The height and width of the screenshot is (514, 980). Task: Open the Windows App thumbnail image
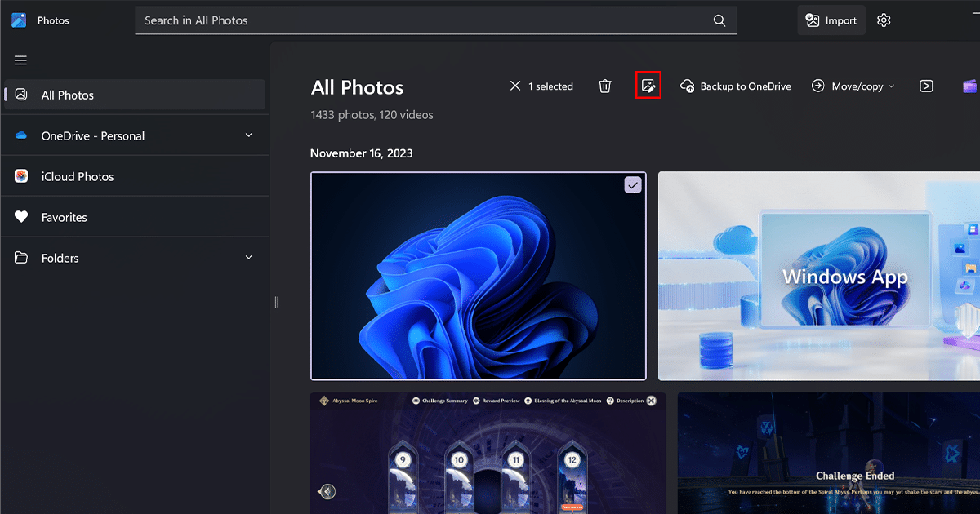coord(818,277)
